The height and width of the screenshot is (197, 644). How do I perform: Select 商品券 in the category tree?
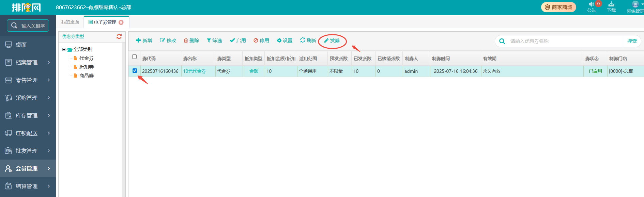[86, 76]
